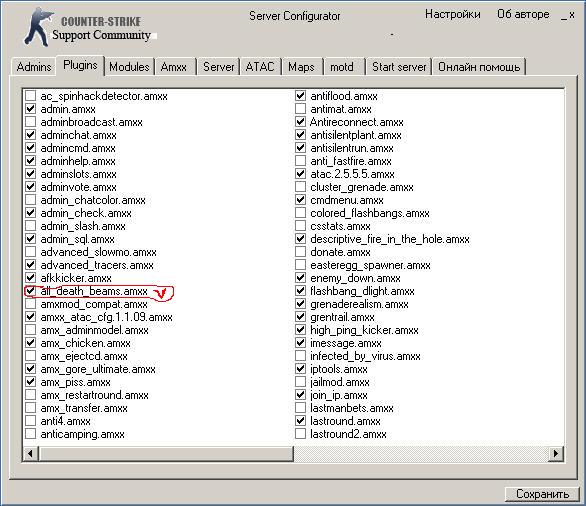Click the horizontal scrollbar thumb

click(x=166, y=454)
